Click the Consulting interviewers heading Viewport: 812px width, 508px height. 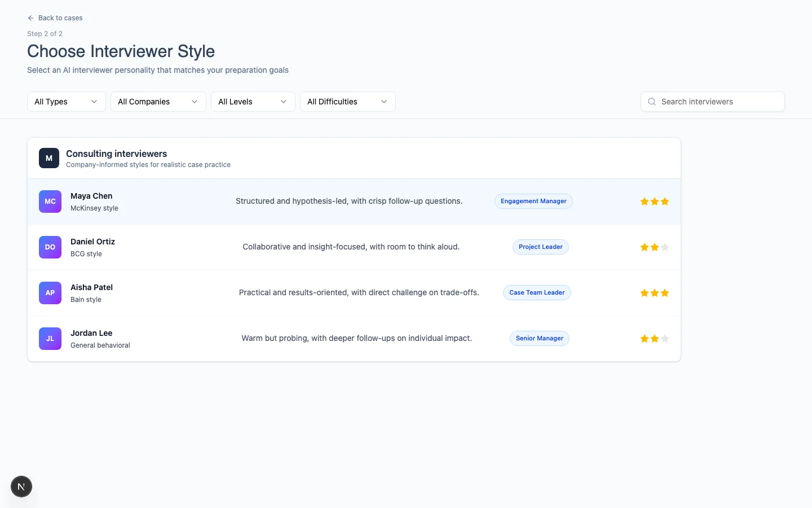(x=117, y=154)
